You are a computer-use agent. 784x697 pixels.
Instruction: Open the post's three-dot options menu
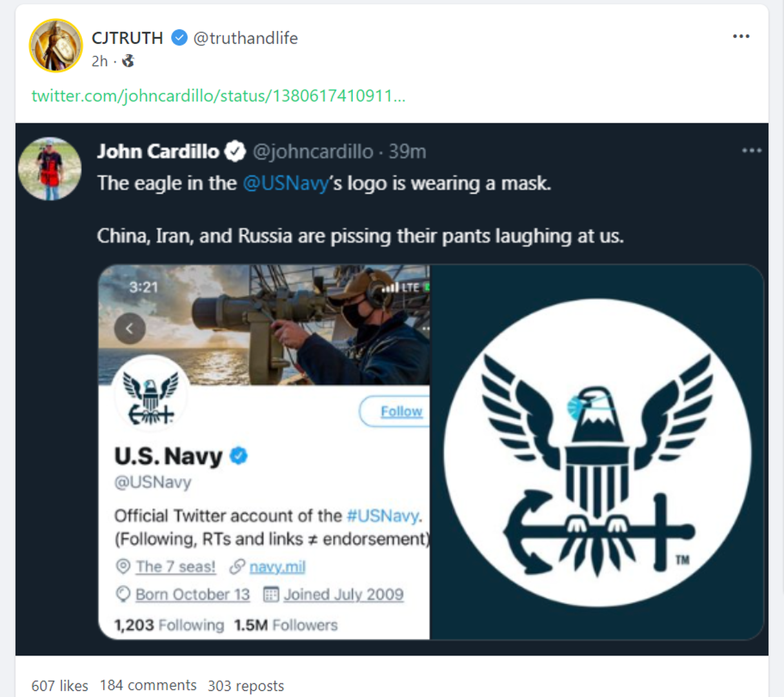click(741, 36)
